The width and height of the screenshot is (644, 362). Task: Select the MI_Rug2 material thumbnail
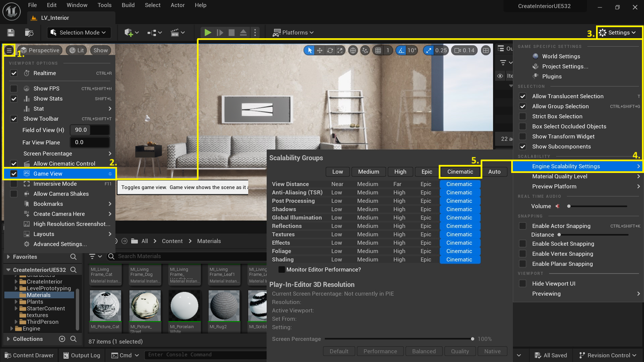pos(224,305)
